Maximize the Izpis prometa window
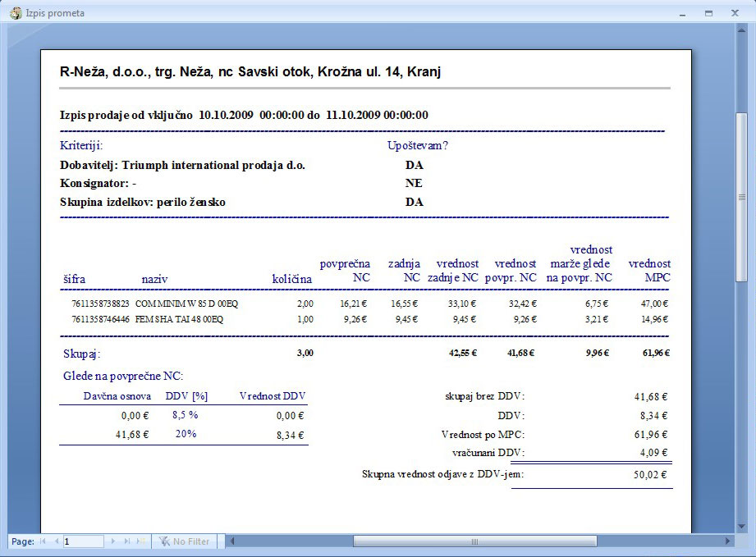Viewport: 756px width, 557px height. coord(708,14)
